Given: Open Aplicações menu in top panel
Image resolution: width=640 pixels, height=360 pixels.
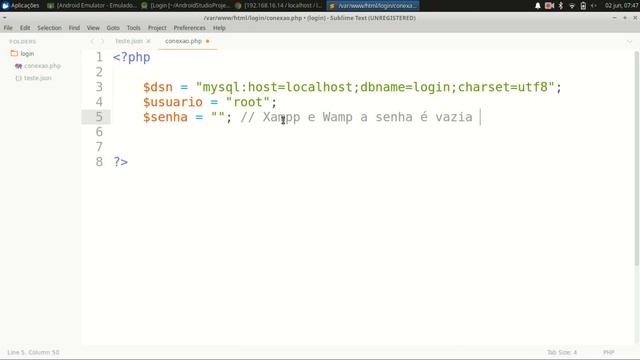Looking at the screenshot, I should coord(21,5).
